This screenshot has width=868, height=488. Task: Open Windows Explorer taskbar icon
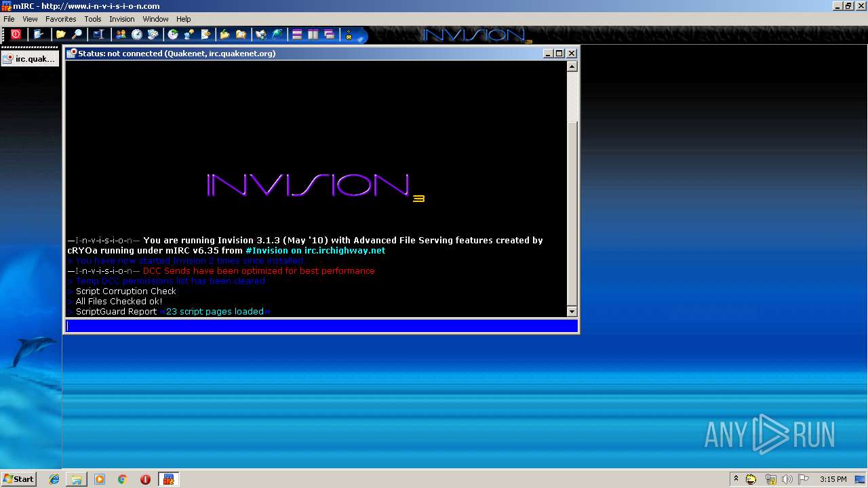click(x=77, y=479)
